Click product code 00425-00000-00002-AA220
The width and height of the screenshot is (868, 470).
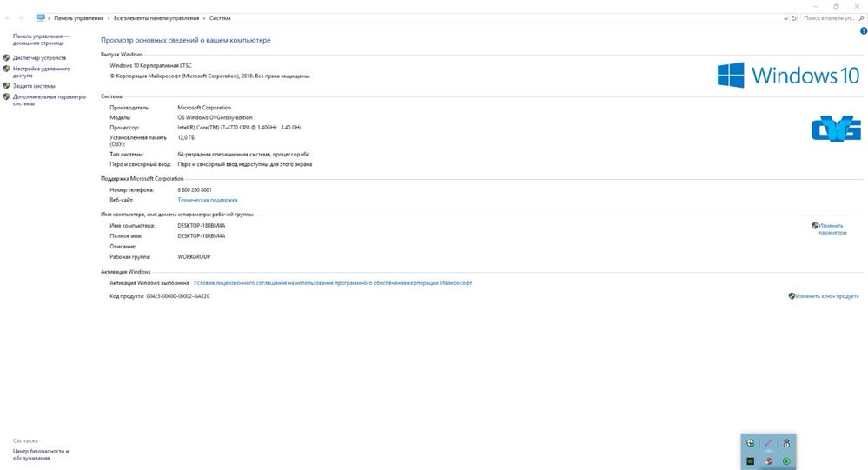tap(178, 296)
